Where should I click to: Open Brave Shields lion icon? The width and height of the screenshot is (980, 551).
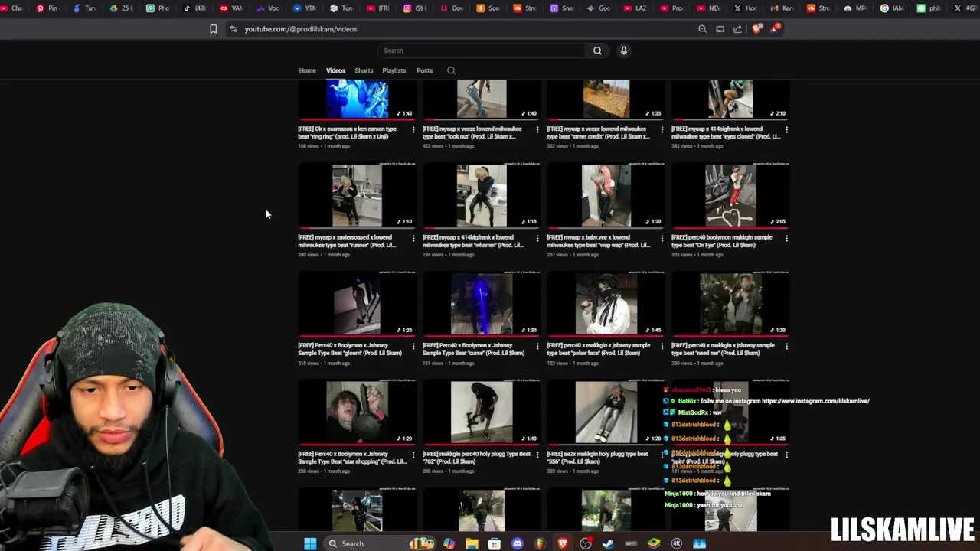(x=756, y=29)
